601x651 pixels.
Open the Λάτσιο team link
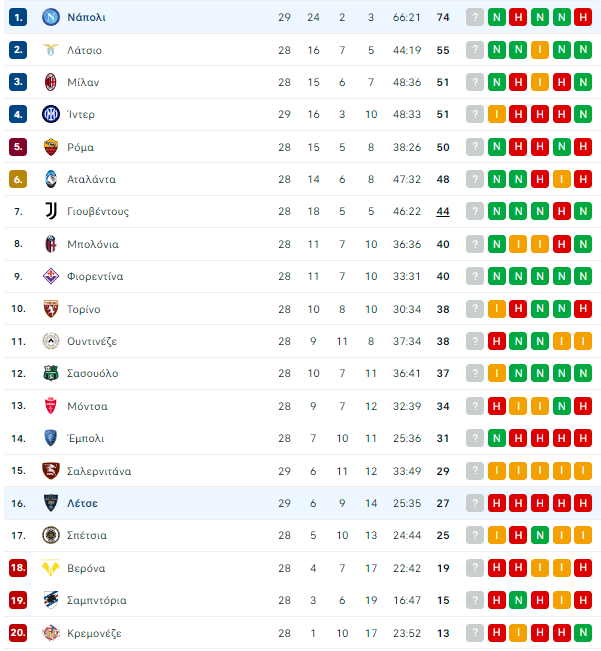pyautogui.click(x=84, y=50)
